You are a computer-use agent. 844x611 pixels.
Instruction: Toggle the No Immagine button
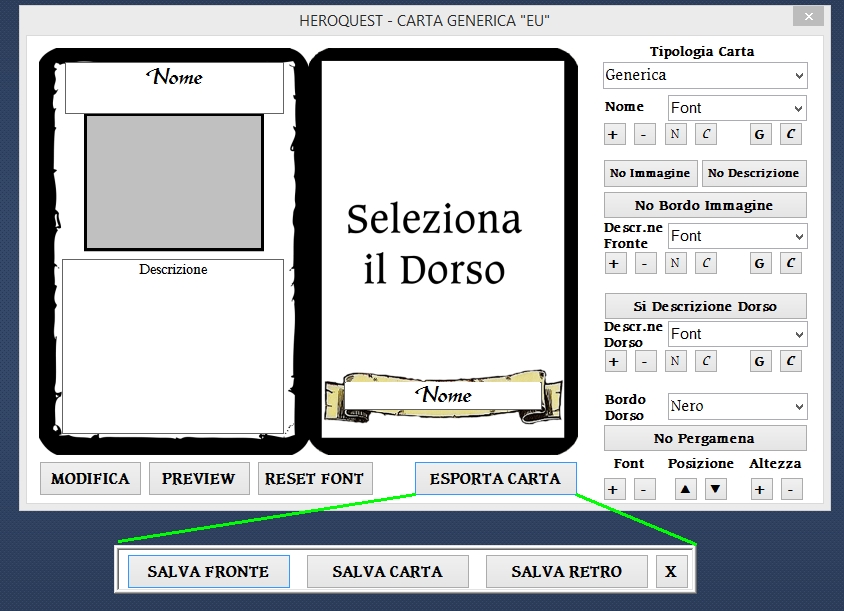click(650, 173)
